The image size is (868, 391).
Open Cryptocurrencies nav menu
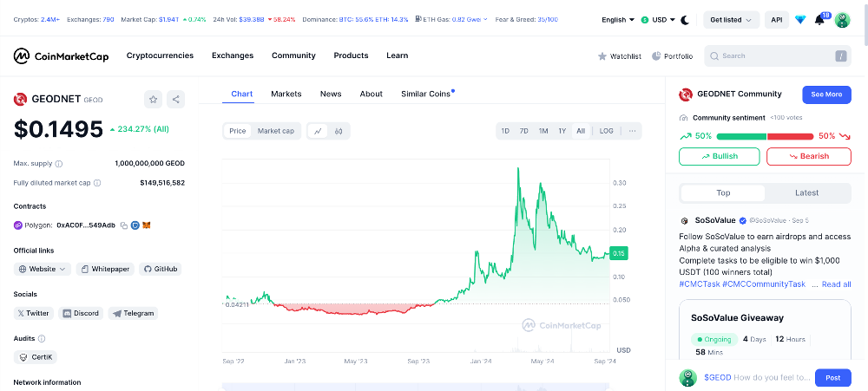click(160, 55)
